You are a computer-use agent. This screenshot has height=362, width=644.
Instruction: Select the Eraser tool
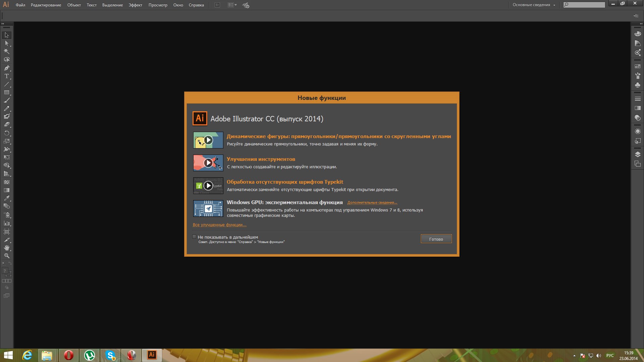[x=7, y=124]
